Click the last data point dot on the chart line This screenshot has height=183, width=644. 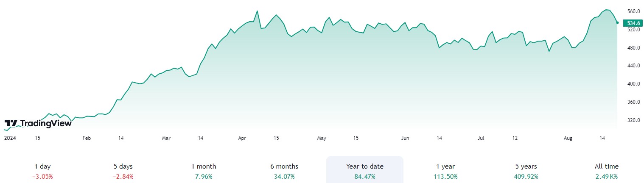coord(617,22)
